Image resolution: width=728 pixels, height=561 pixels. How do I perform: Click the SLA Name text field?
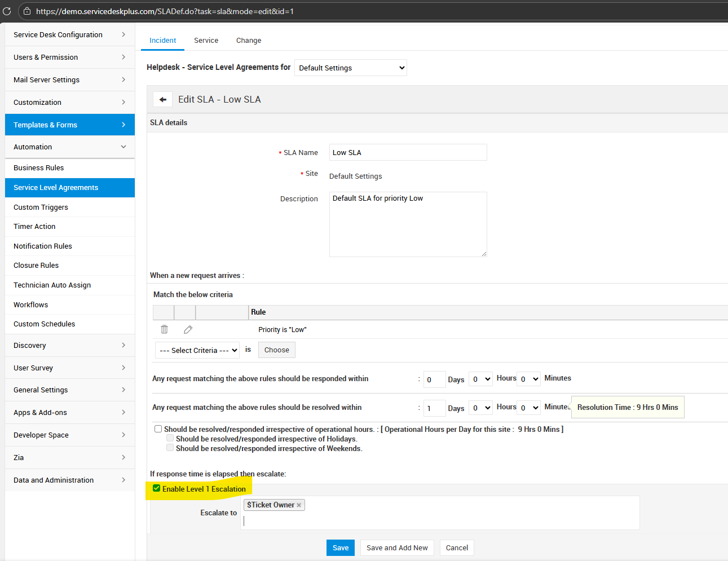(408, 152)
